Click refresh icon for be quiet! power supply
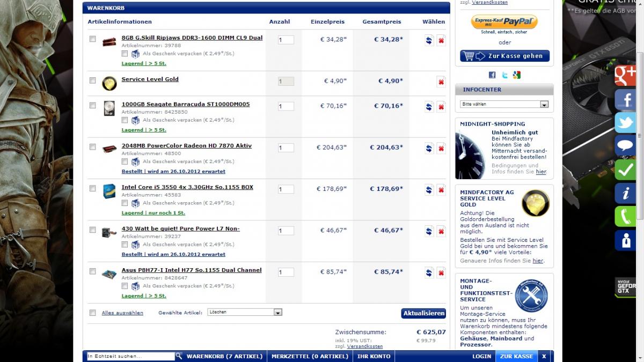Image resolution: width=644 pixels, height=362 pixels. (429, 231)
